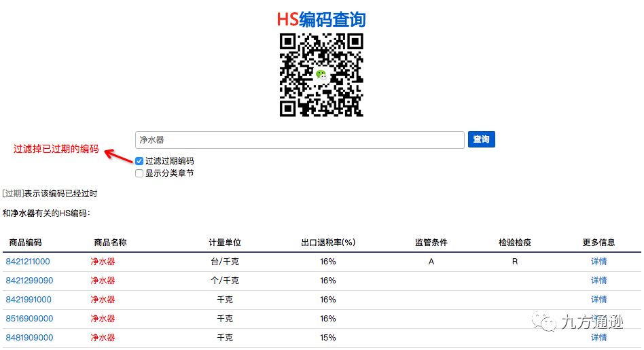The height and width of the screenshot is (350, 644).
Task: Click the 检验检疫 column header
Action: coord(515,243)
